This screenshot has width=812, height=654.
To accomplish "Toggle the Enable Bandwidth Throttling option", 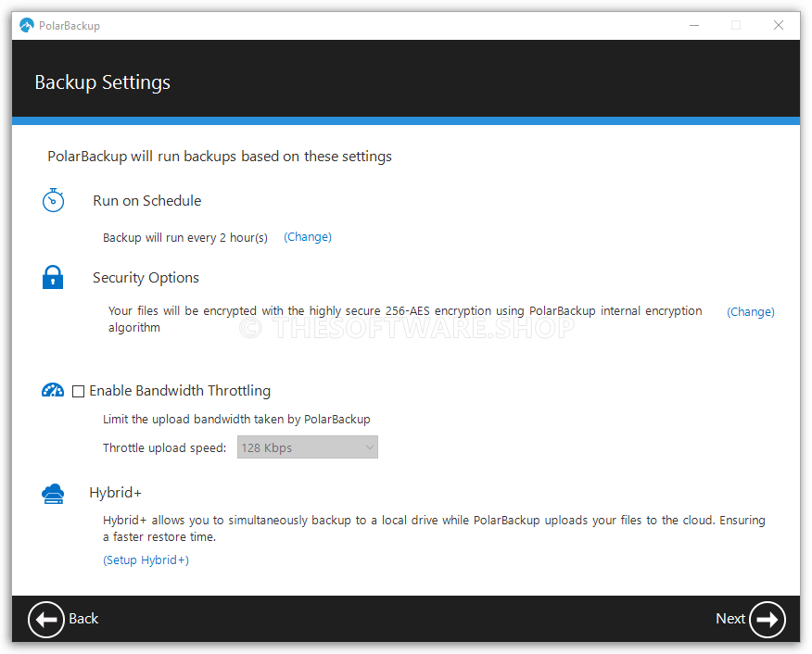I will tap(79, 391).
